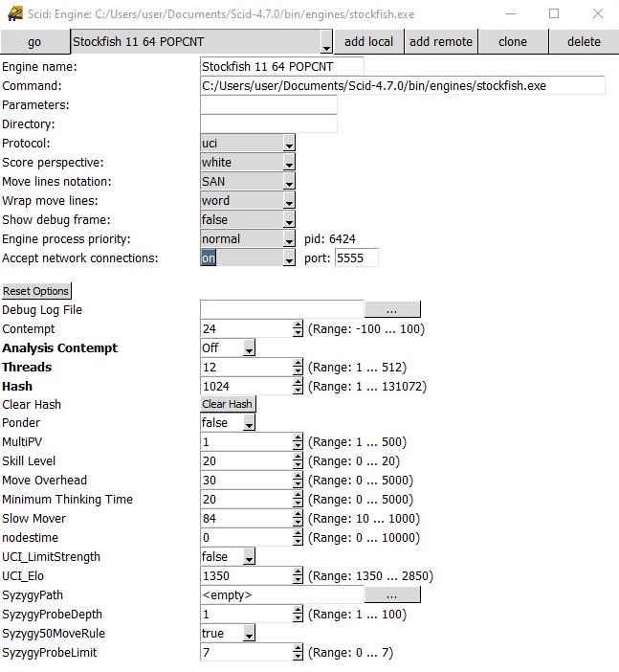
Task: Open the UCI_LimitStrength dropdown
Action: [x=228, y=557]
